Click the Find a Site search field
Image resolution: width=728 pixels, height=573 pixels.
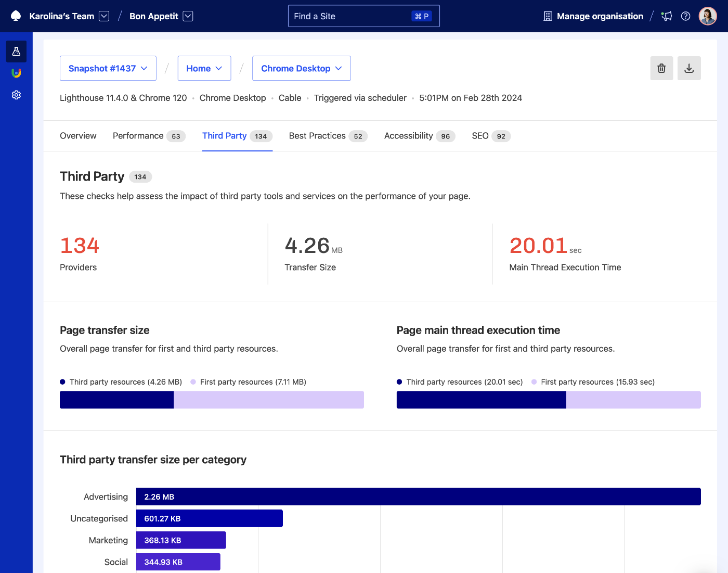tap(363, 16)
